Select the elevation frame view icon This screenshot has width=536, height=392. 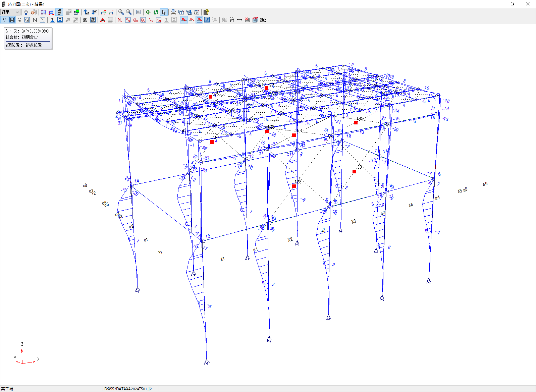tap(51, 12)
